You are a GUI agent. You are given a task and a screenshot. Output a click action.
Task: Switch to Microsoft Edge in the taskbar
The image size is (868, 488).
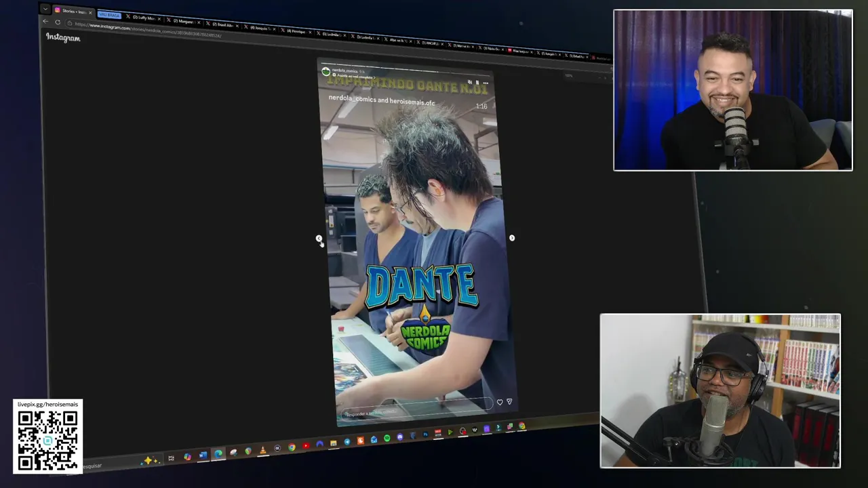click(x=218, y=453)
